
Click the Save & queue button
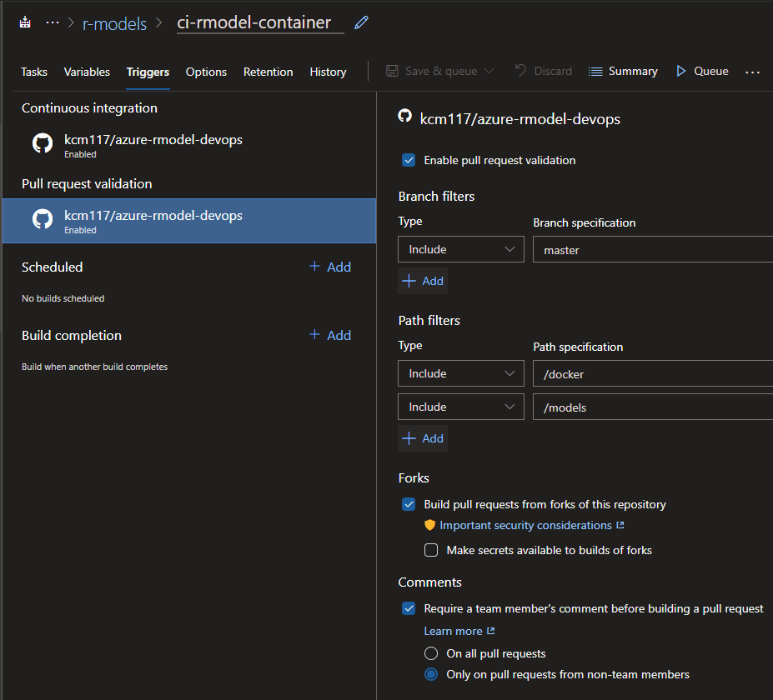[439, 71]
